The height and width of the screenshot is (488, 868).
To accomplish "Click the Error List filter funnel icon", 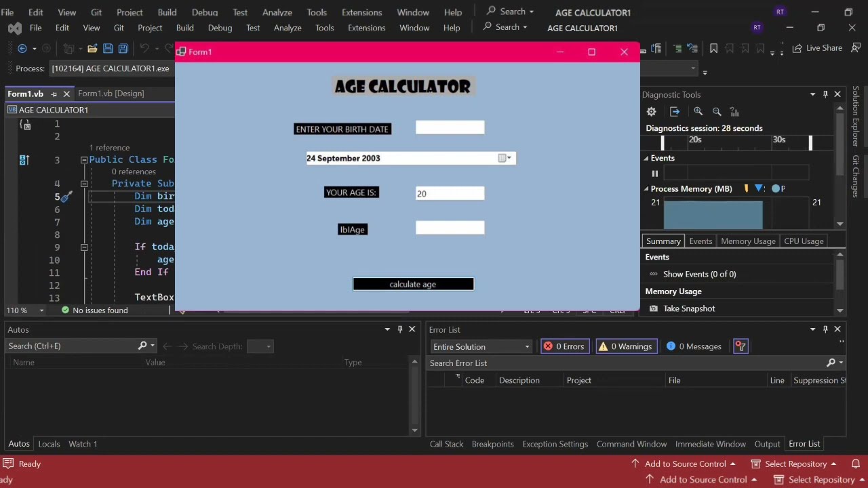I will click(741, 346).
